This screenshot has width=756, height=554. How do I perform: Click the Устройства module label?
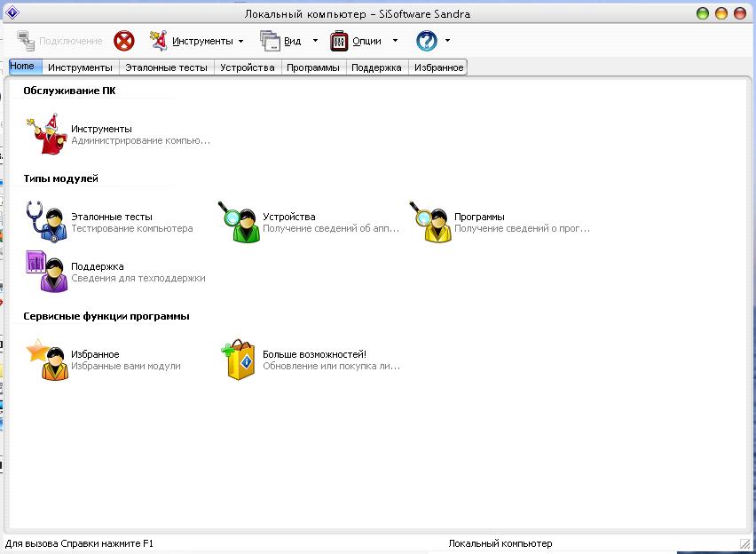click(x=288, y=218)
